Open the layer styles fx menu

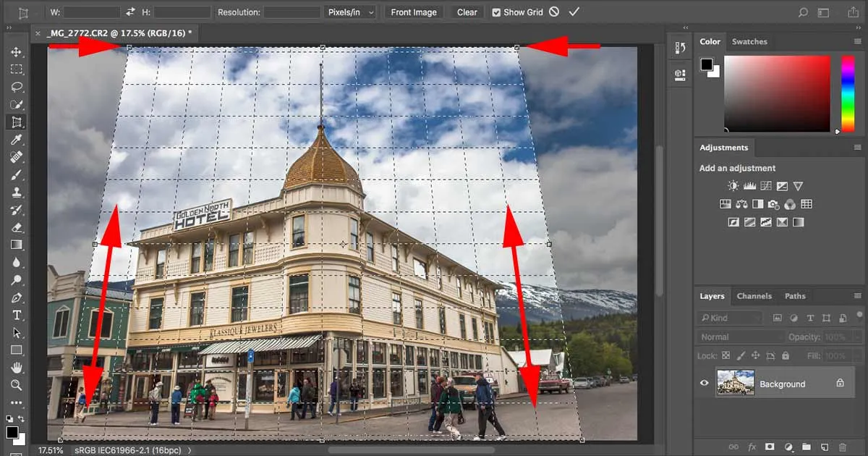pyautogui.click(x=752, y=447)
